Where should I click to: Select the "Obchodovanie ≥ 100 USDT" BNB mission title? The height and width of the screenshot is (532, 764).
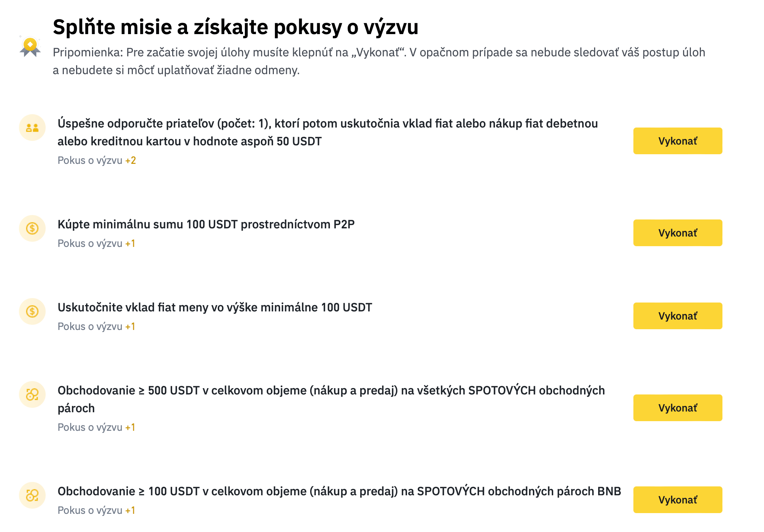click(x=339, y=491)
